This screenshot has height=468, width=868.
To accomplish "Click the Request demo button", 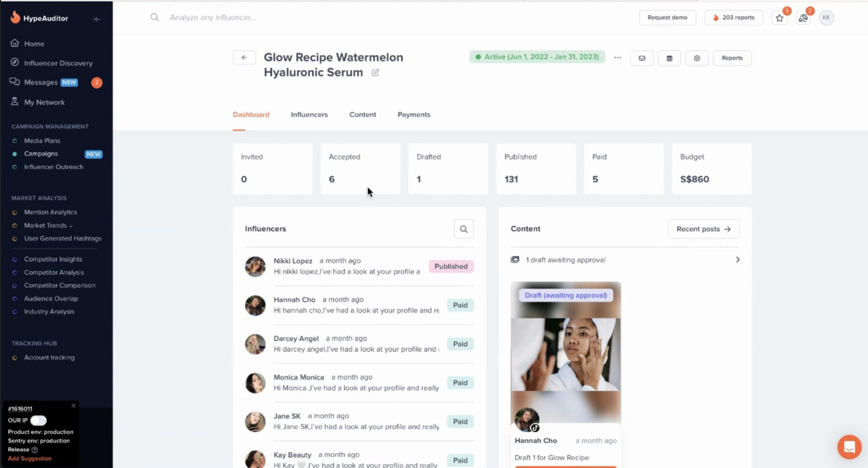I will tap(667, 18).
